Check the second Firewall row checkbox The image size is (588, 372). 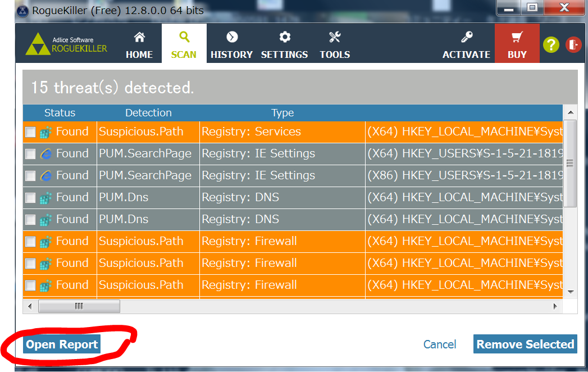tap(30, 264)
